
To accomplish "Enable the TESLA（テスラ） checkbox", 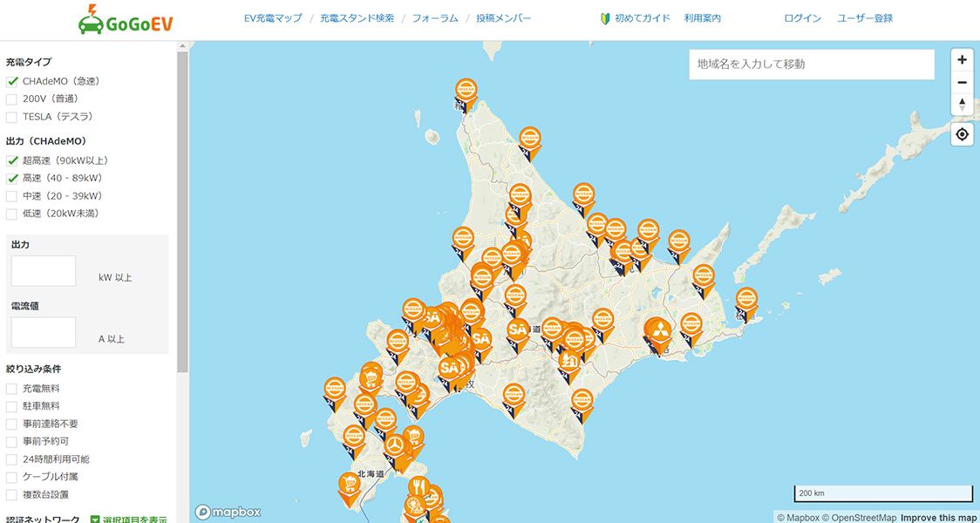I will coord(12,117).
